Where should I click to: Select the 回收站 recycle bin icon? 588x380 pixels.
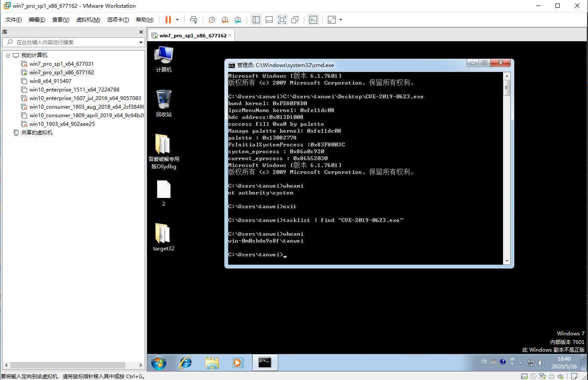(164, 103)
